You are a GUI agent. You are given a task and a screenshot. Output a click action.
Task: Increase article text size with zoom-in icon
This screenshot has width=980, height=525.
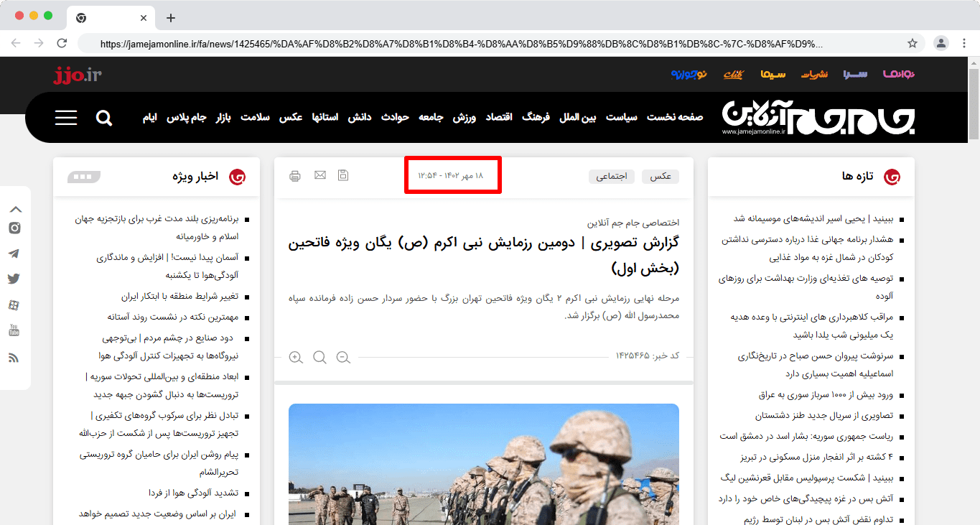296,357
